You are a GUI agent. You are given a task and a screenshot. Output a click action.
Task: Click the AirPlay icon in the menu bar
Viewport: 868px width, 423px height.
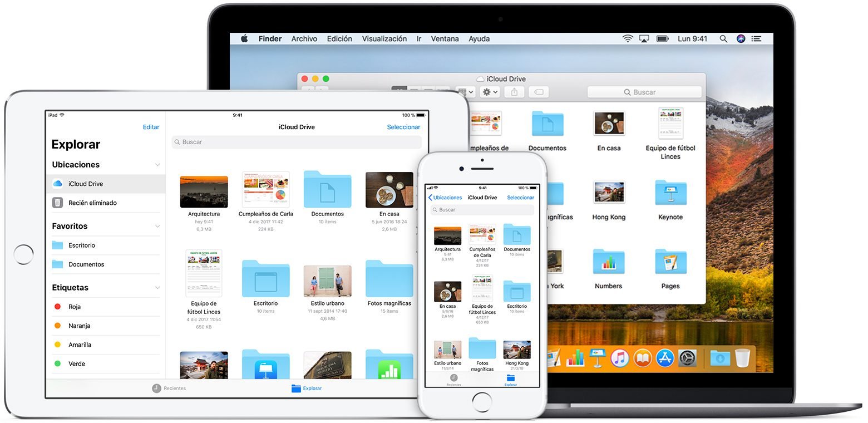(x=644, y=38)
